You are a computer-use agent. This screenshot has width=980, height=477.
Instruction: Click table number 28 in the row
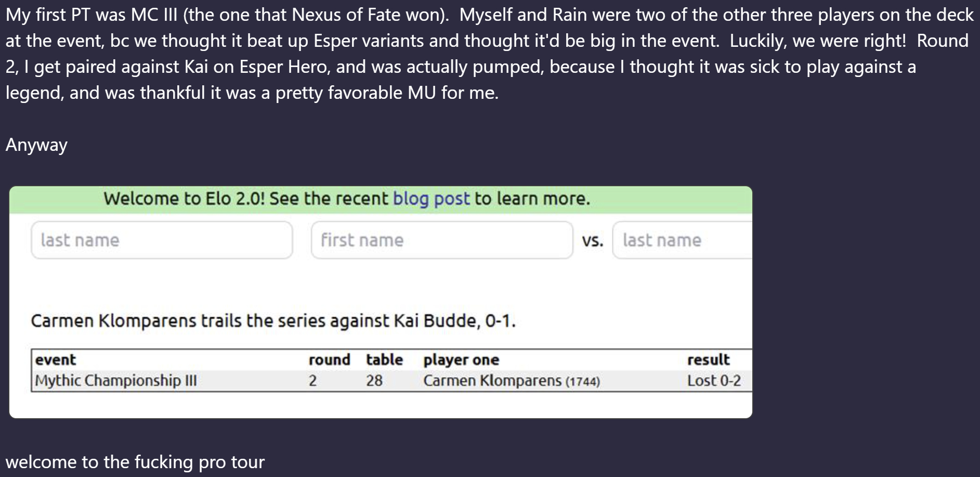point(374,381)
